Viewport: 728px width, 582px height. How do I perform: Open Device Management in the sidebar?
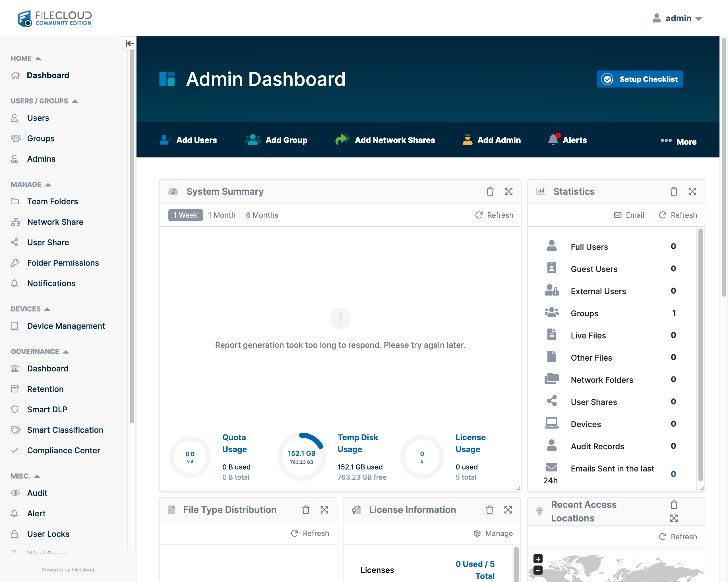(x=66, y=326)
